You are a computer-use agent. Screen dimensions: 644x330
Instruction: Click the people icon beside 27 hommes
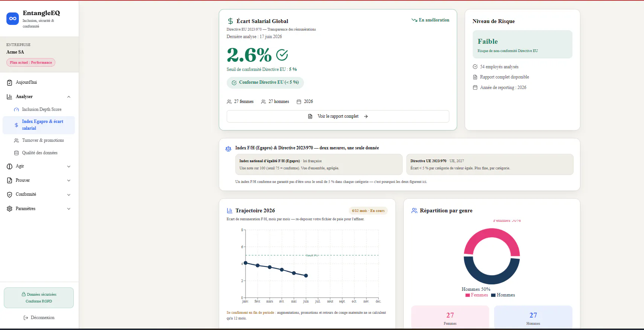264,102
